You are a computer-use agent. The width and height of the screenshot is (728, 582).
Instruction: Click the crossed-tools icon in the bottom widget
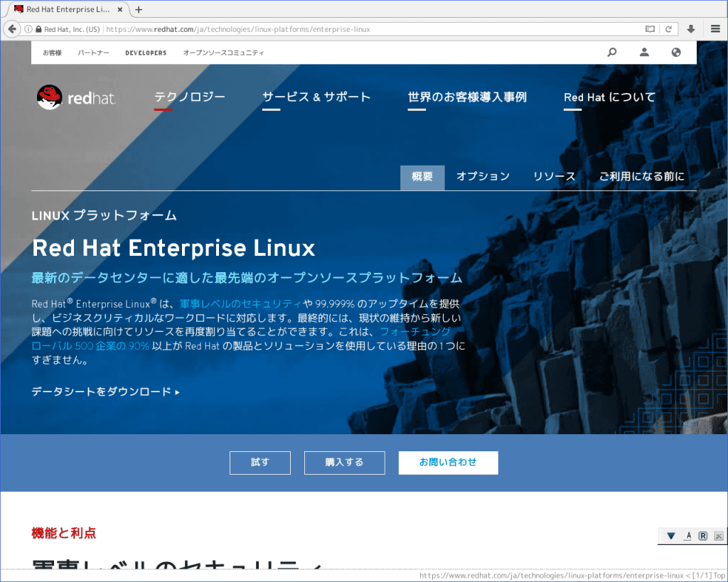[x=719, y=536]
